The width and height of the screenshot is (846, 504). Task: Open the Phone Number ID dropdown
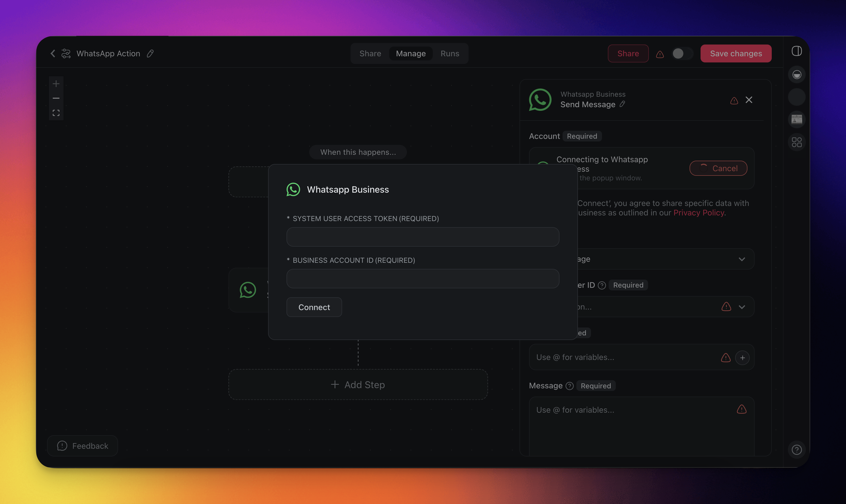[x=742, y=307]
